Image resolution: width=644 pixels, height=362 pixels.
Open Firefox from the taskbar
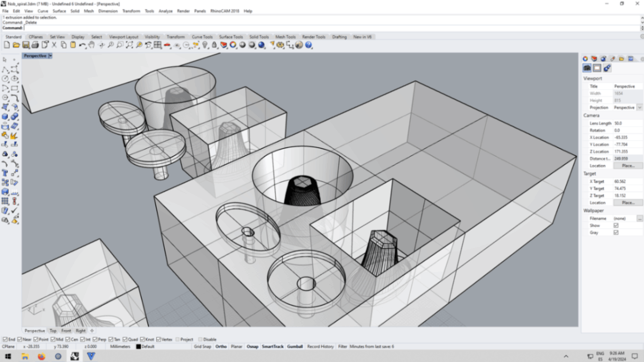tap(41, 357)
